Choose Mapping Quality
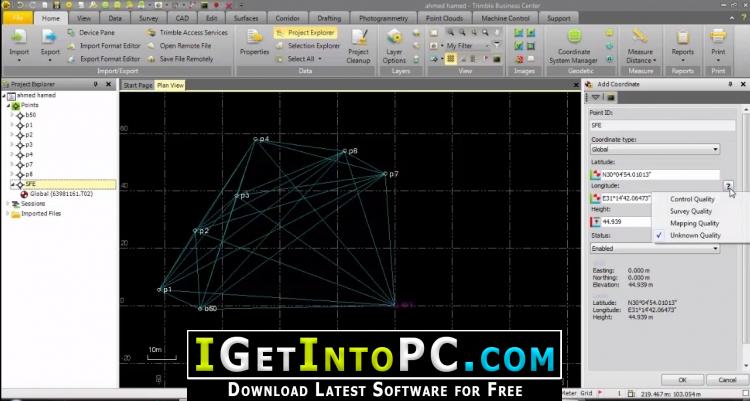 (694, 223)
